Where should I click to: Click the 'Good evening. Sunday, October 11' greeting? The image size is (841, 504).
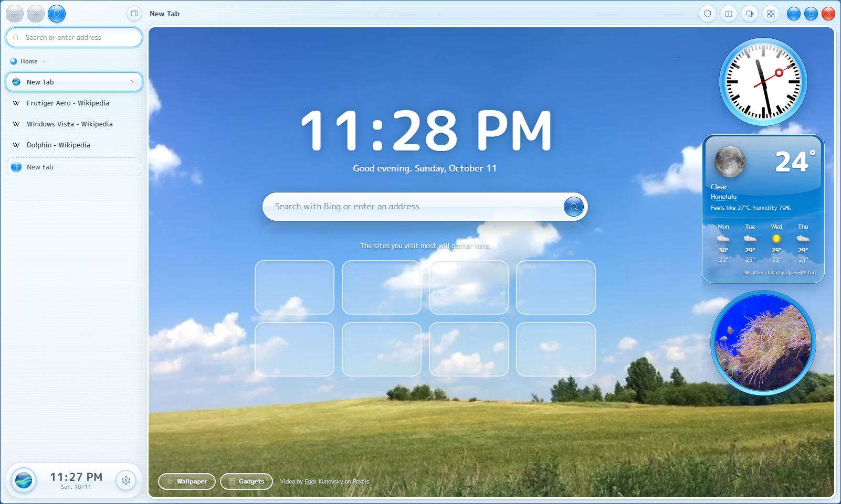click(425, 168)
